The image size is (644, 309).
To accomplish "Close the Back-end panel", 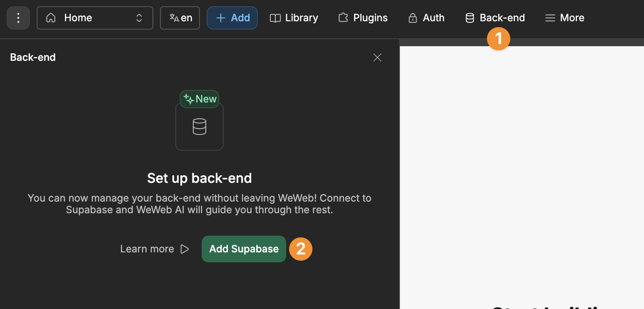I will click(x=377, y=57).
